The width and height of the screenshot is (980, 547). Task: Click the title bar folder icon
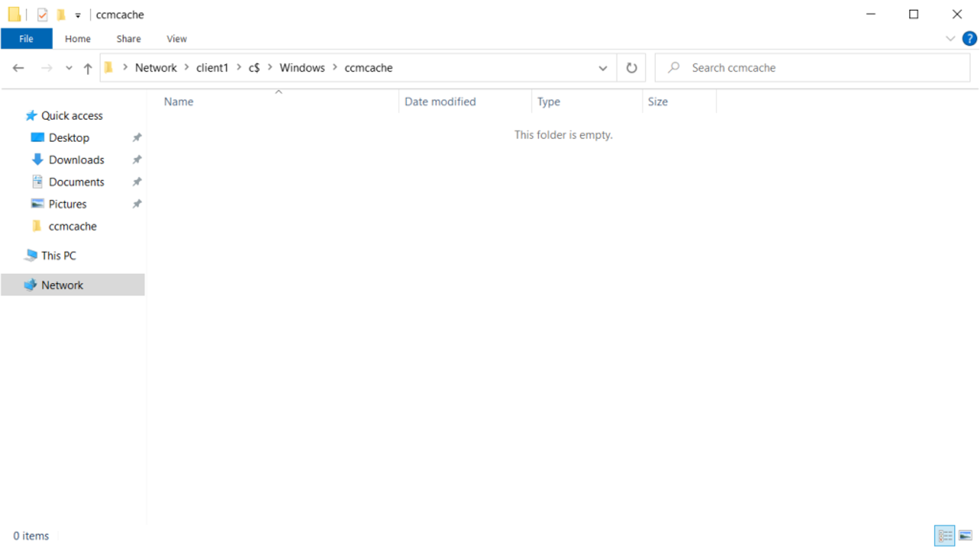(x=15, y=15)
